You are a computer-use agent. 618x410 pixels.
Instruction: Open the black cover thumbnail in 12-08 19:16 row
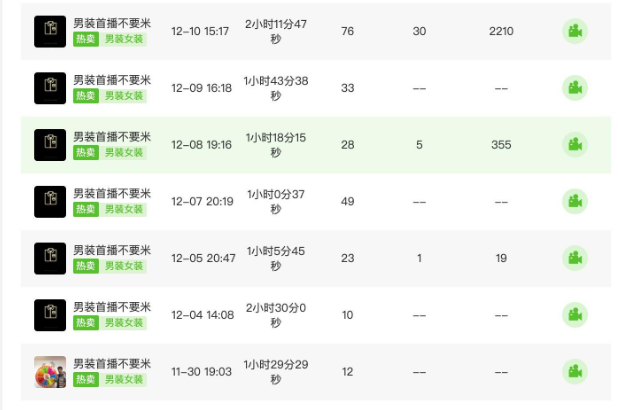point(50,145)
